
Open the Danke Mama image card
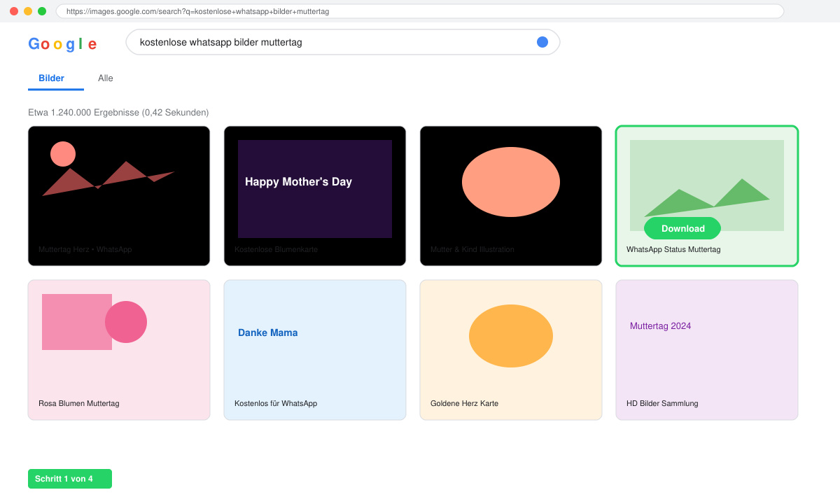coord(315,350)
